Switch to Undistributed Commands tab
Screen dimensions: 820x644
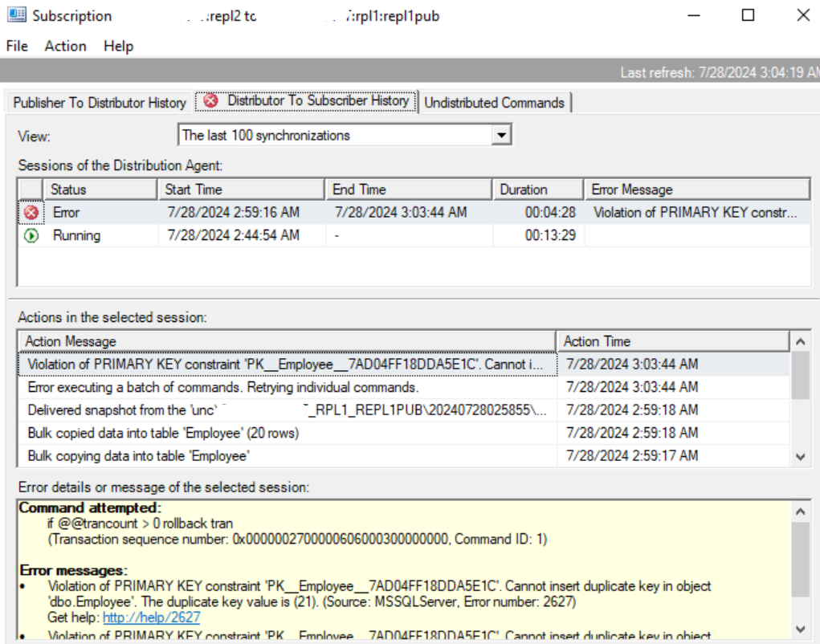tap(494, 103)
